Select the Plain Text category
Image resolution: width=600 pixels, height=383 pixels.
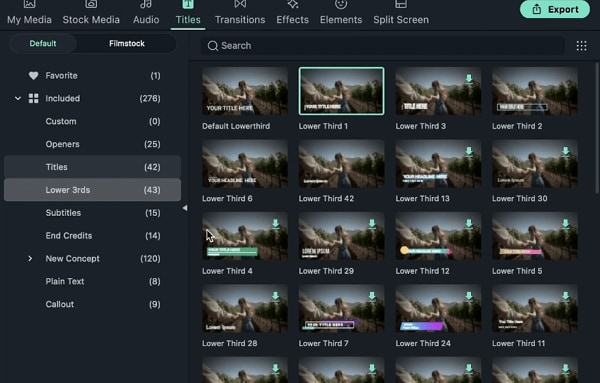tap(93, 281)
